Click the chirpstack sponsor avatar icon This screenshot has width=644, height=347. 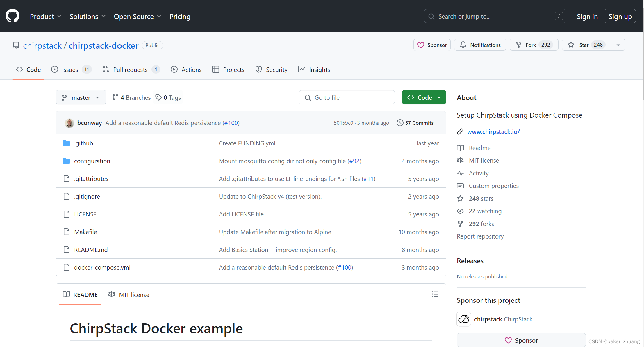(x=464, y=319)
